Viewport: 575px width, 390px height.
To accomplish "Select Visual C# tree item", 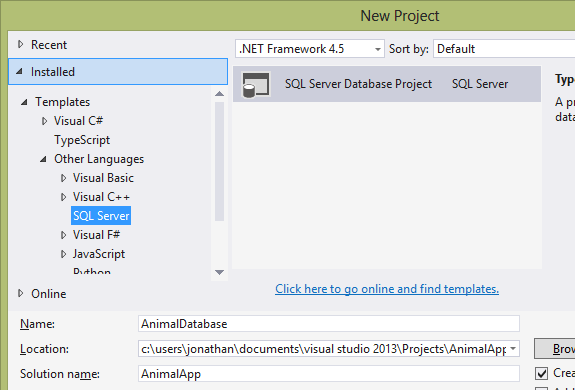I will point(78,121).
